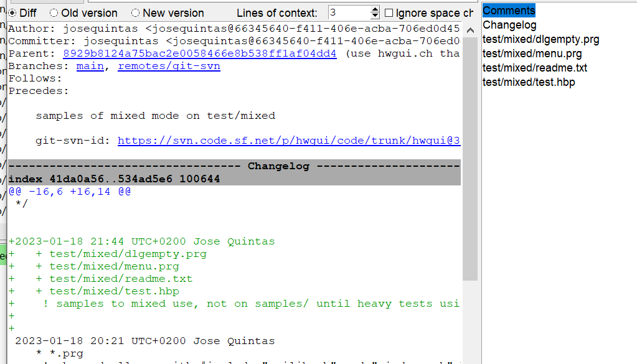Image resolution: width=637 pixels, height=364 pixels.
Task: Click the 'Precedes:' line
Action: click(39, 91)
